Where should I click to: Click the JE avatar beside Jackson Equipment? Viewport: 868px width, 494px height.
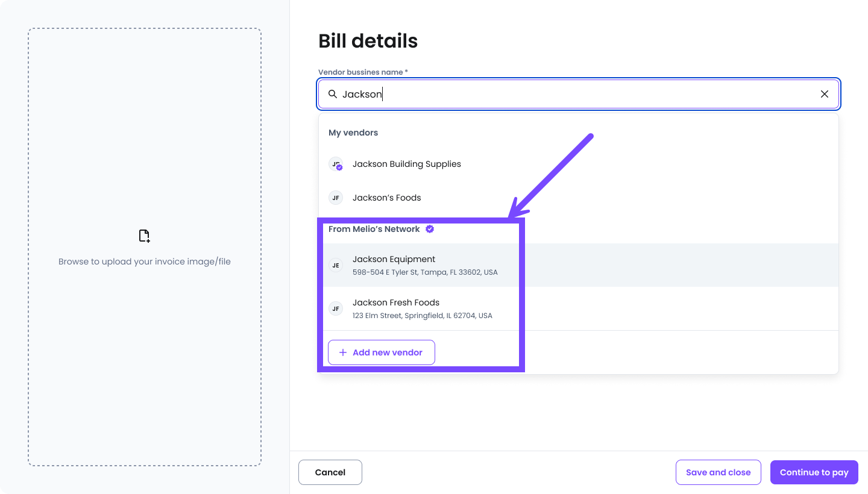pyautogui.click(x=336, y=265)
